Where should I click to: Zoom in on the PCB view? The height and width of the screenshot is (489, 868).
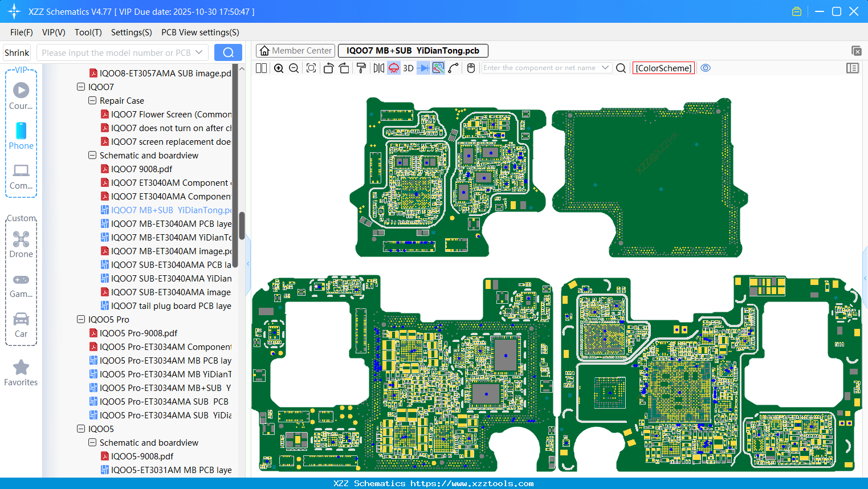[x=279, y=68]
